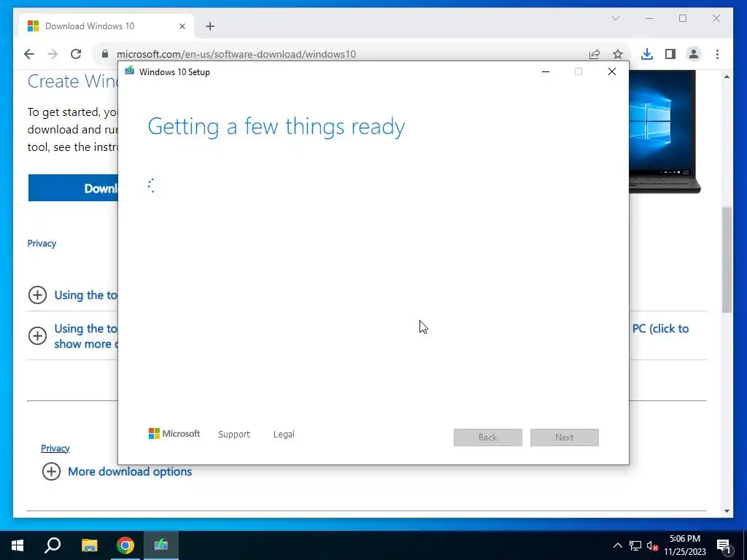This screenshot has height=560, width=747.
Task: Open Chrome downloads tray
Action: point(646,54)
